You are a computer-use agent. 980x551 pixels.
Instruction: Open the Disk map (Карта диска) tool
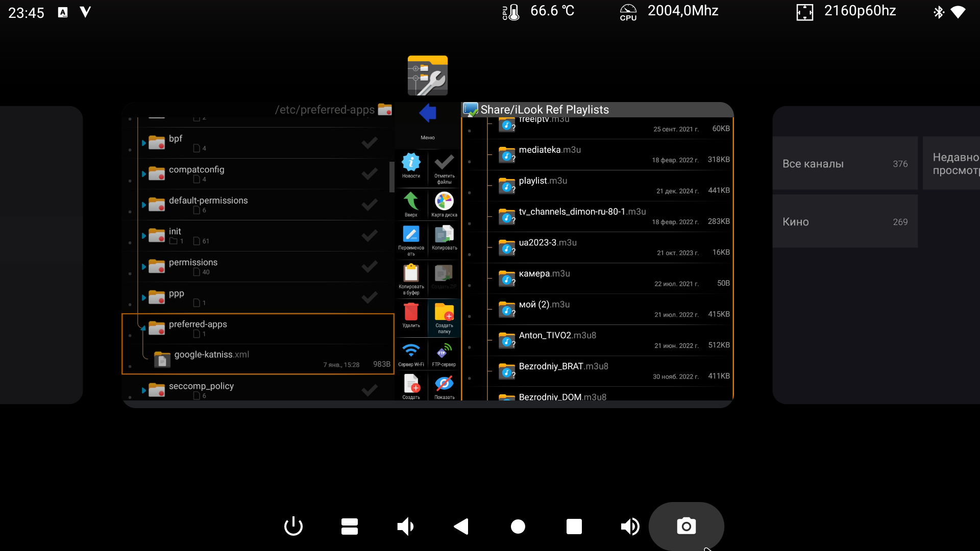[444, 202]
